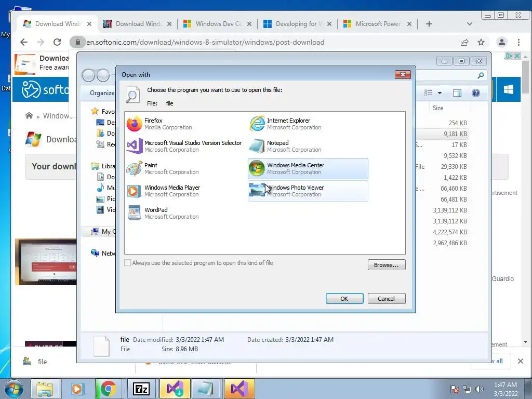Open File Explorer from taskbar

click(45, 389)
